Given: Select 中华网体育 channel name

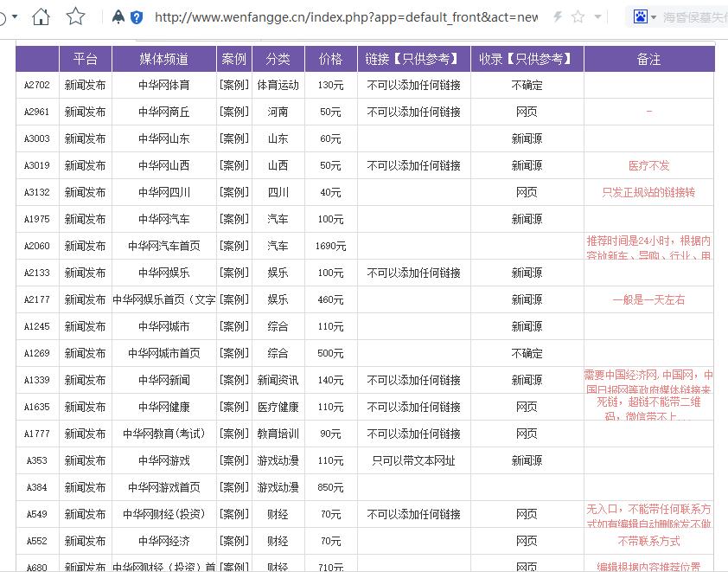Looking at the screenshot, I should click(164, 85).
